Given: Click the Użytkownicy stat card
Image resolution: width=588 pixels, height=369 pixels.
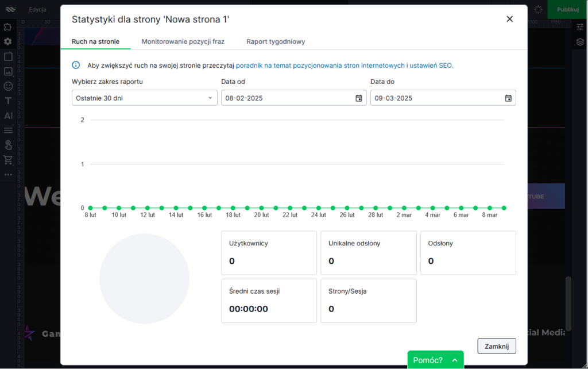Looking at the screenshot, I should click(x=269, y=253).
